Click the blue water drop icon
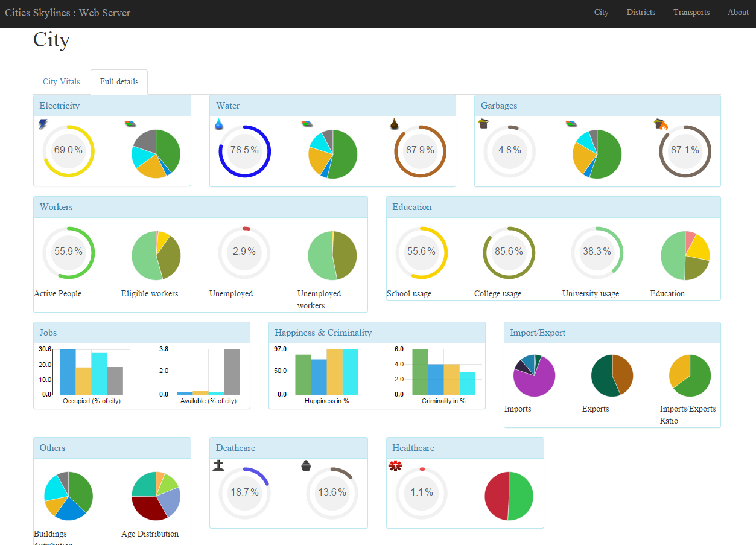This screenshot has height=545, width=756. 219,124
